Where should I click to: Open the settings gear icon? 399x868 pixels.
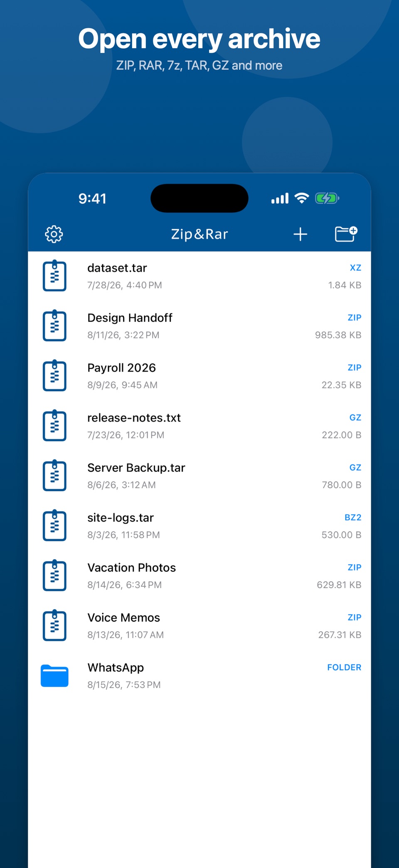54,234
